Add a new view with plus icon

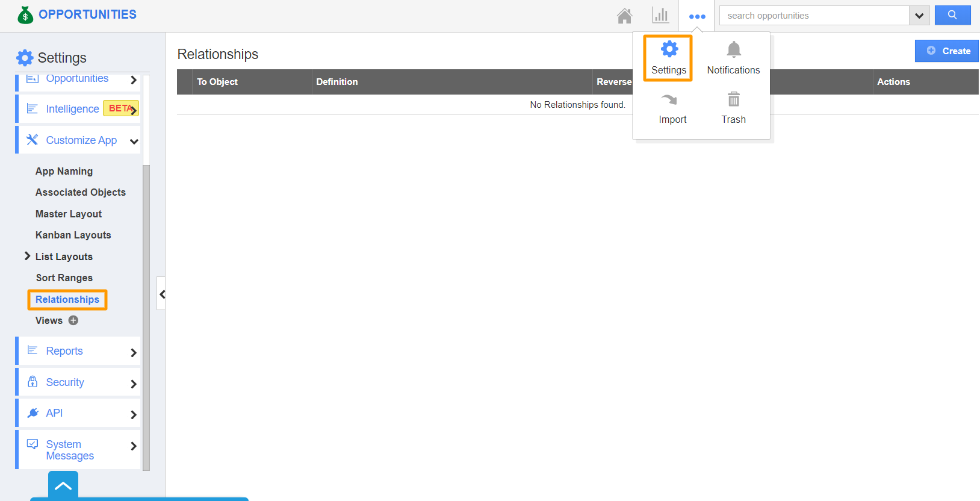[x=73, y=320]
